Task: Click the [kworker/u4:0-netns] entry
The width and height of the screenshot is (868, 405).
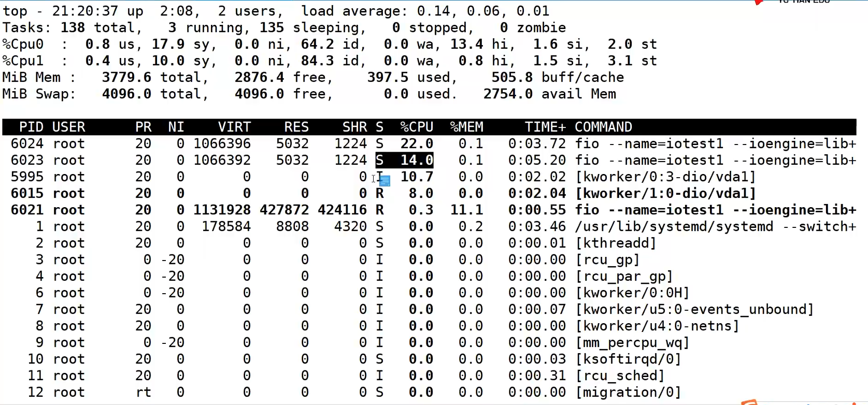Action: click(x=657, y=326)
